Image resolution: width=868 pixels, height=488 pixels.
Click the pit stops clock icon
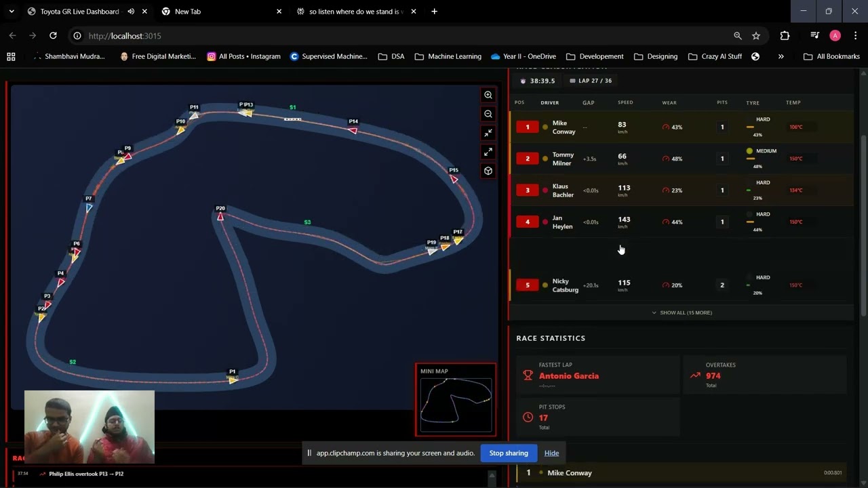528,418
